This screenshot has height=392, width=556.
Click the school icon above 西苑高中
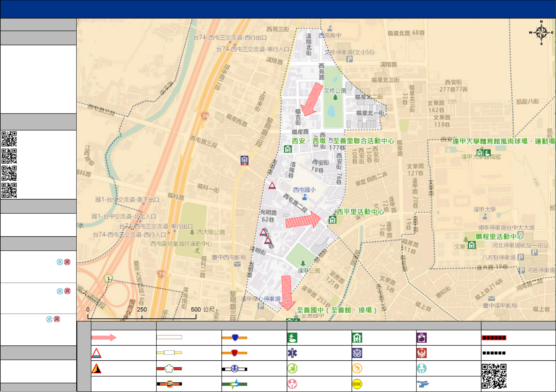330,29
